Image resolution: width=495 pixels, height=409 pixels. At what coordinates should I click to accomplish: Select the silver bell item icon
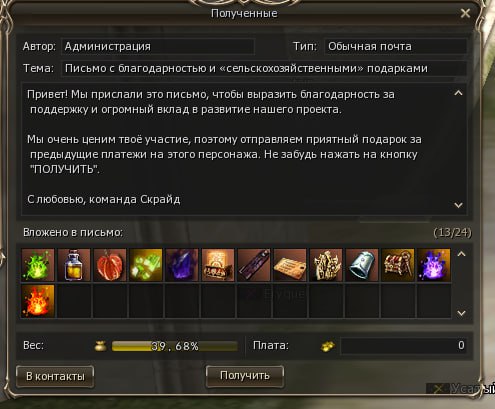[x=362, y=265]
